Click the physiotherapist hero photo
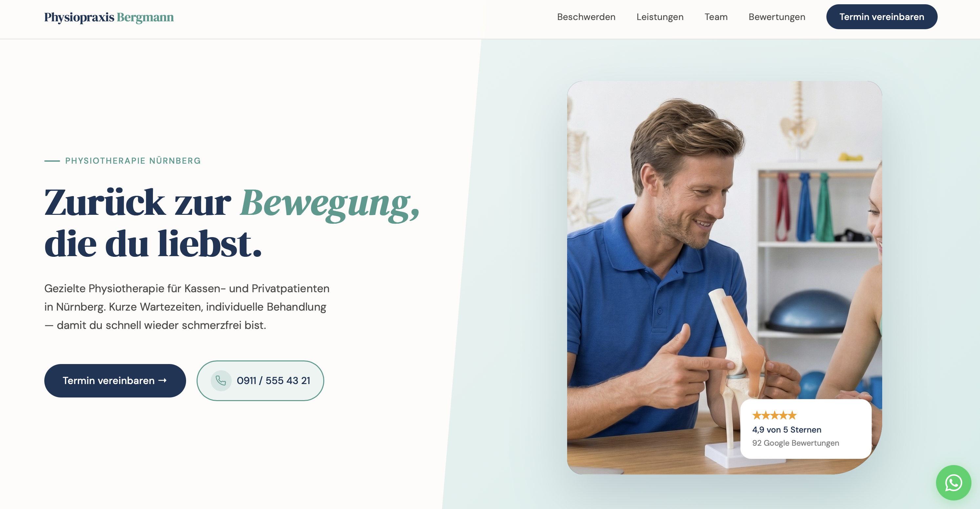Viewport: 980px width, 509px height. coord(724,277)
